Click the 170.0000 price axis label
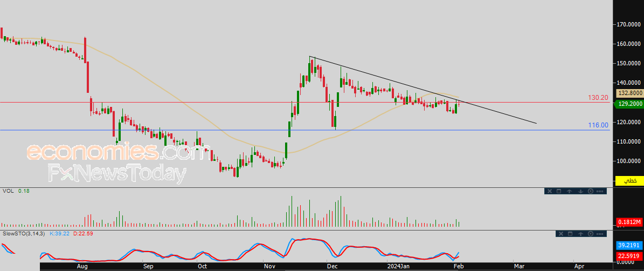This screenshot has height=271, width=644. 629,24
